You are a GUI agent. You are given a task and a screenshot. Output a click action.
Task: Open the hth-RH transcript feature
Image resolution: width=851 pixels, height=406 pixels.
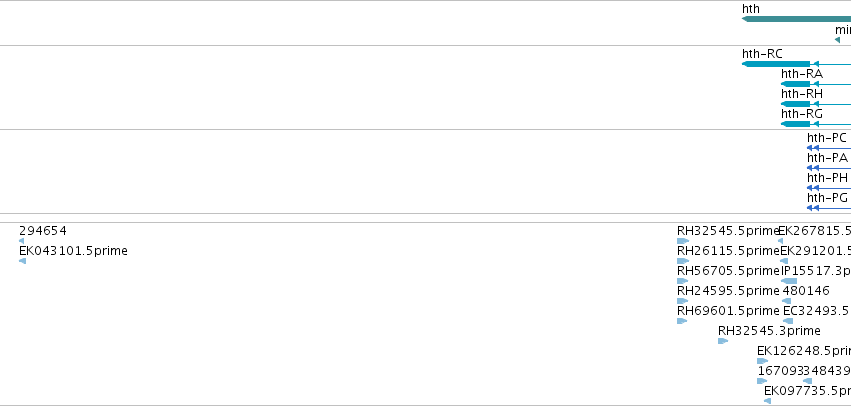point(816,104)
